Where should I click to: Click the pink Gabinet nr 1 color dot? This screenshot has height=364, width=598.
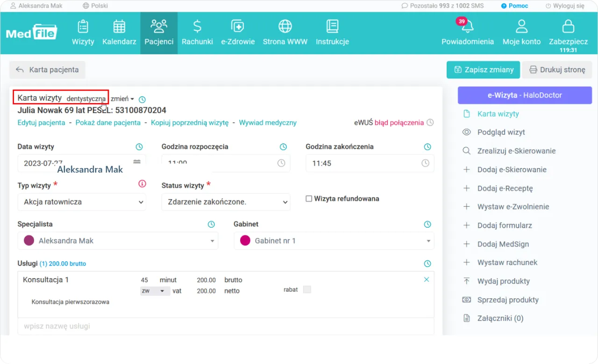tap(245, 241)
